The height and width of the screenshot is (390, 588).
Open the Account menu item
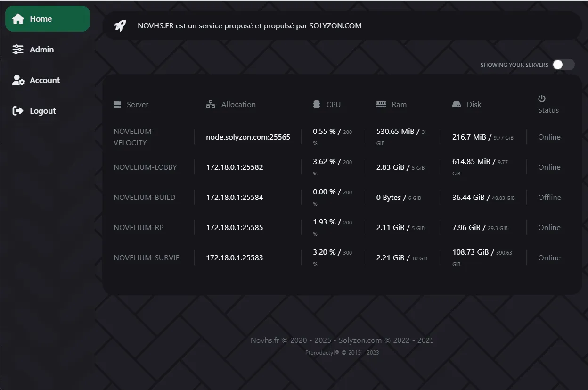(45, 80)
